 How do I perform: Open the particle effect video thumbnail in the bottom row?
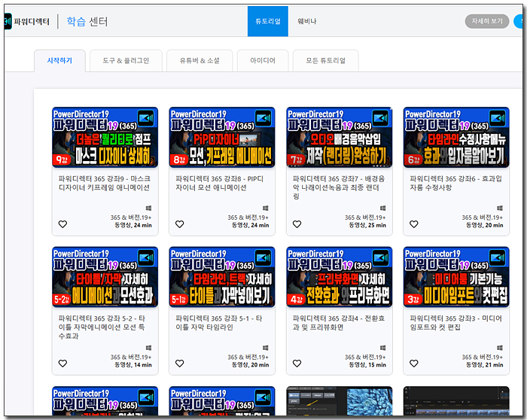(339, 401)
